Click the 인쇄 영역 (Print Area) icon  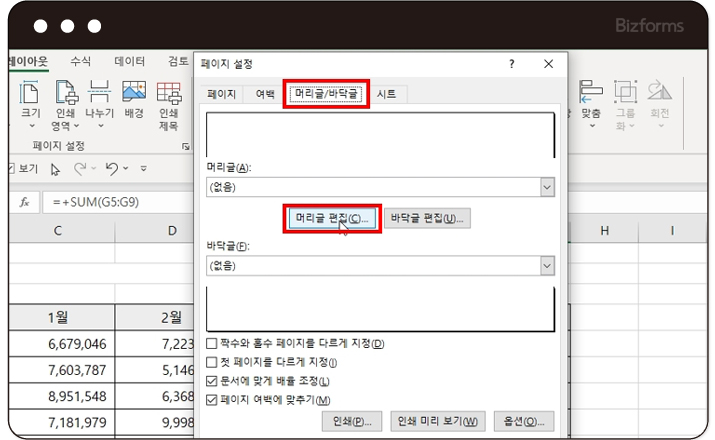point(67,92)
